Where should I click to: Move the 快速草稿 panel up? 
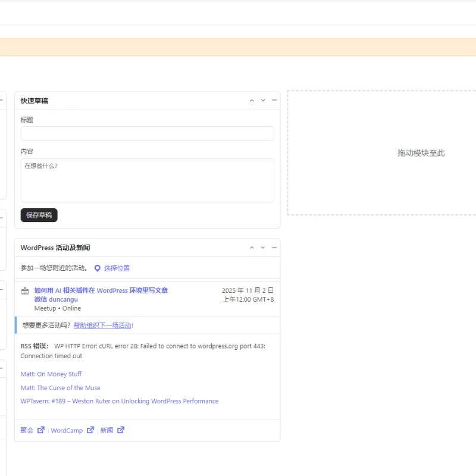(252, 101)
